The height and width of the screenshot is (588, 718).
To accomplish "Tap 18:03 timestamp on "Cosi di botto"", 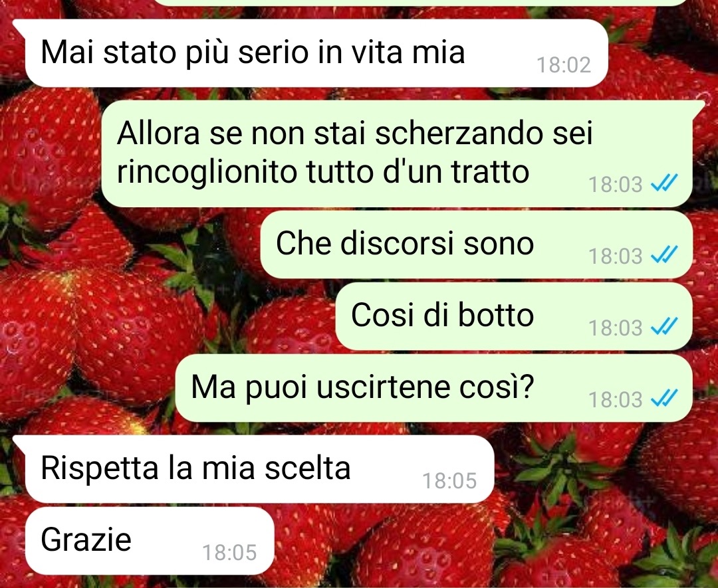I will pos(616,328).
